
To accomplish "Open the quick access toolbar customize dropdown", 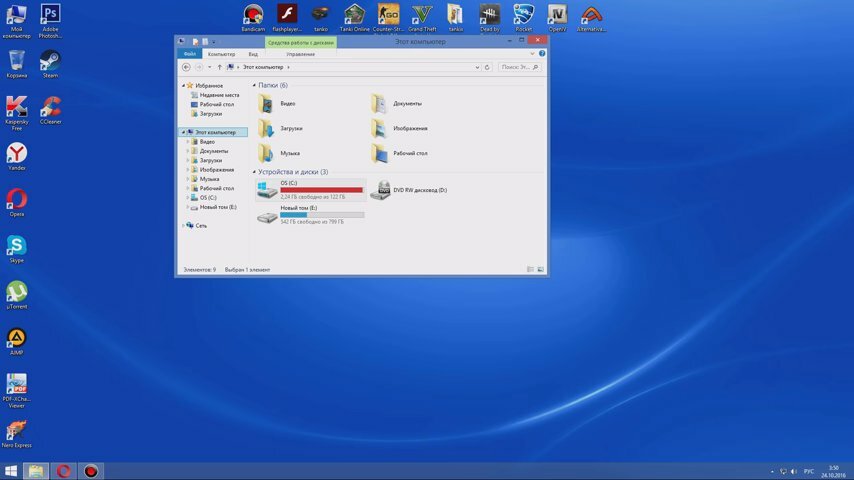I will tap(214, 41).
